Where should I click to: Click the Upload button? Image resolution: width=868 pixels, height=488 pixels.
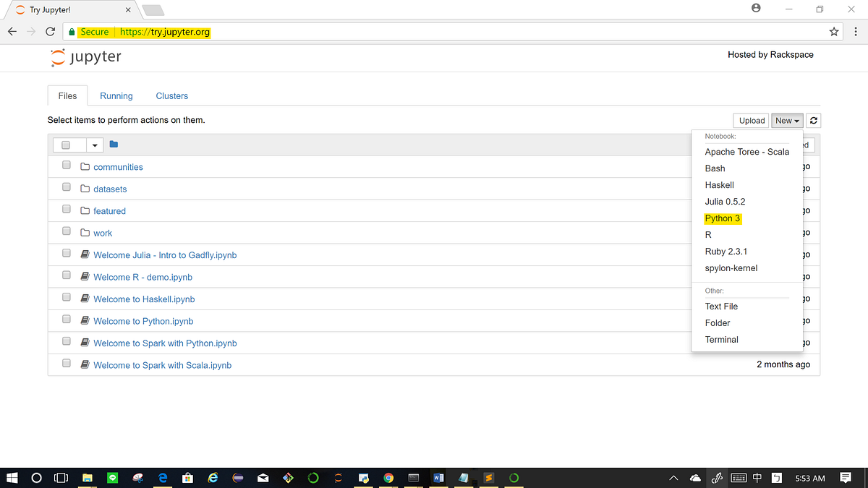tap(751, 120)
